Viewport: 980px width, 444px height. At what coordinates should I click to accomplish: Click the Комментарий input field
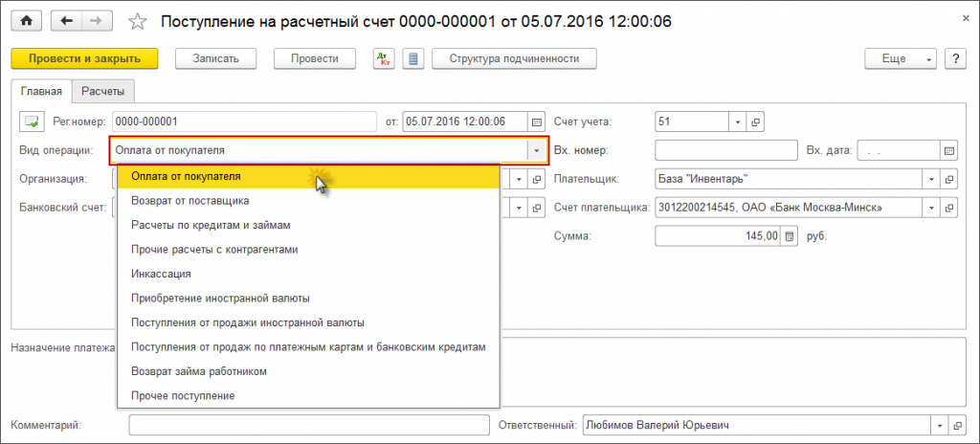309,425
